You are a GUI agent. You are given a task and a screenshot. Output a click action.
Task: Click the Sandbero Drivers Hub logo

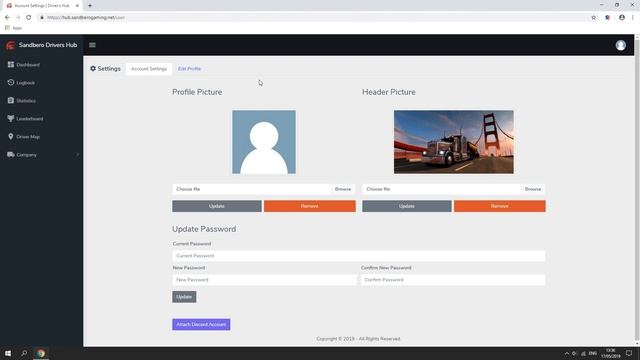click(11, 45)
